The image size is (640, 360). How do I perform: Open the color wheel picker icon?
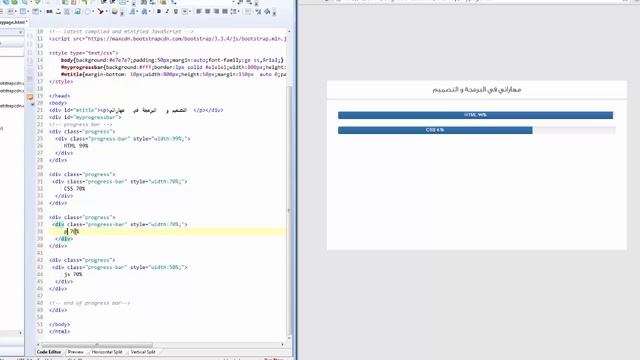(115, 11)
